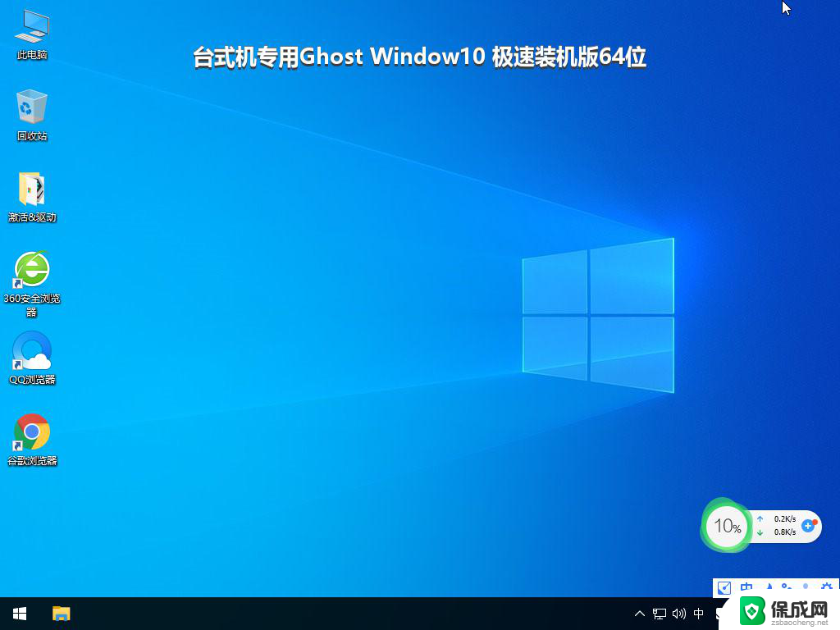The width and height of the screenshot is (840, 630).
Task: Select the QQ浏览器 shortcut icon
Action: (32, 358)
